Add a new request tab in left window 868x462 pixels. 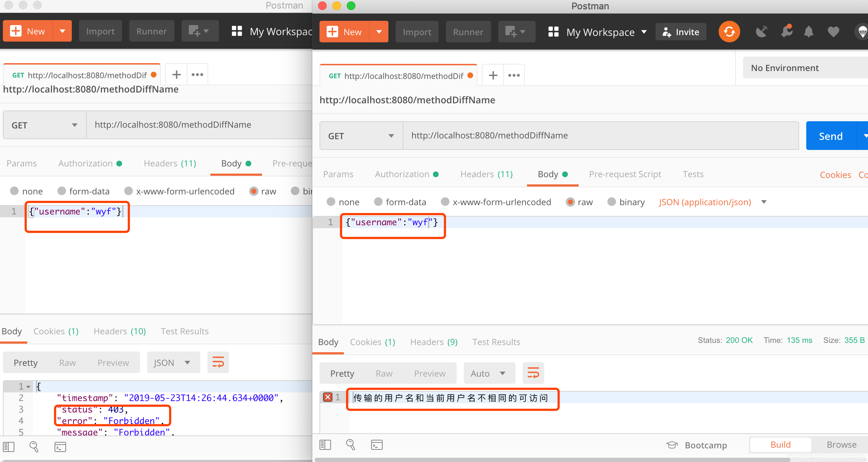pos(176,75)
